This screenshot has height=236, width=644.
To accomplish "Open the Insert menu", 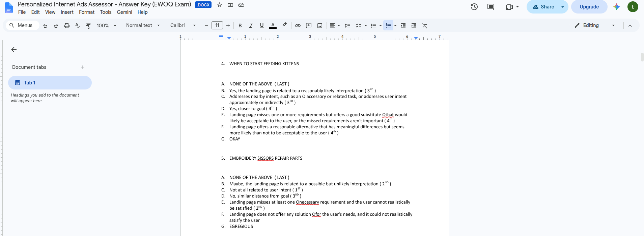I will coord(67,12).
